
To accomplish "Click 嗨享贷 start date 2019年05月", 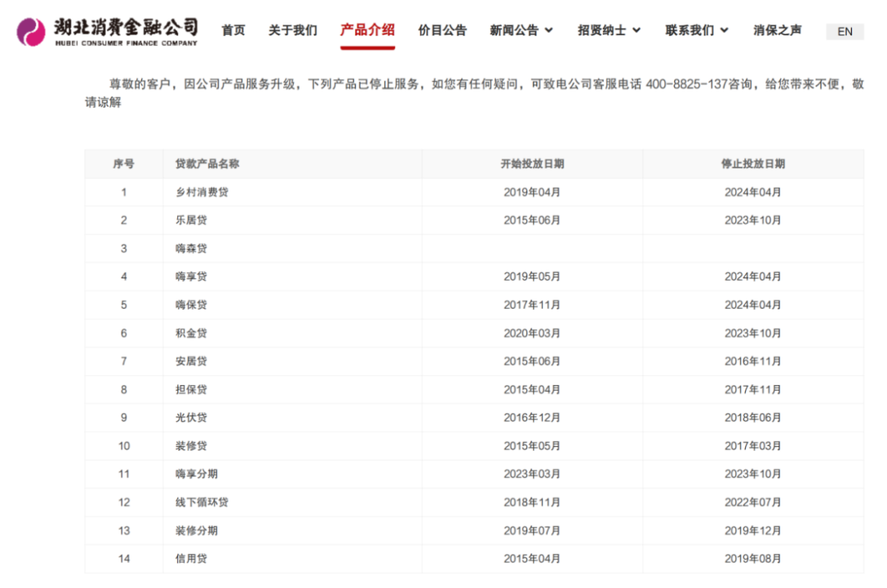I will [x=531, y=277].
